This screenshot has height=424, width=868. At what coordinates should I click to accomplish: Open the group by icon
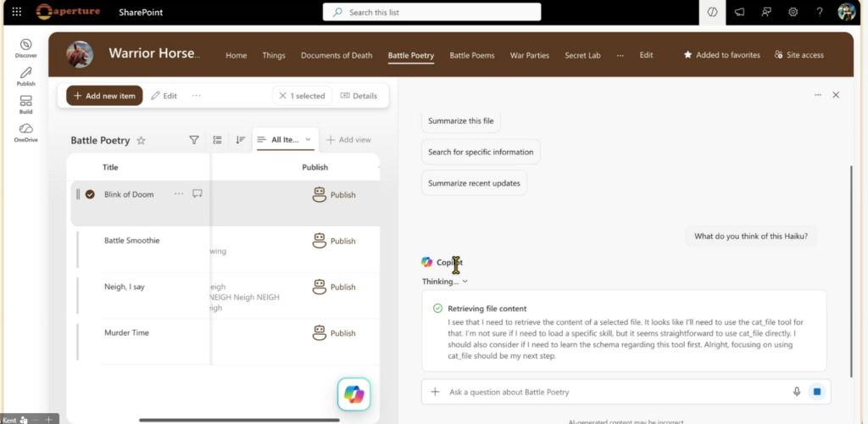(218, 140)
